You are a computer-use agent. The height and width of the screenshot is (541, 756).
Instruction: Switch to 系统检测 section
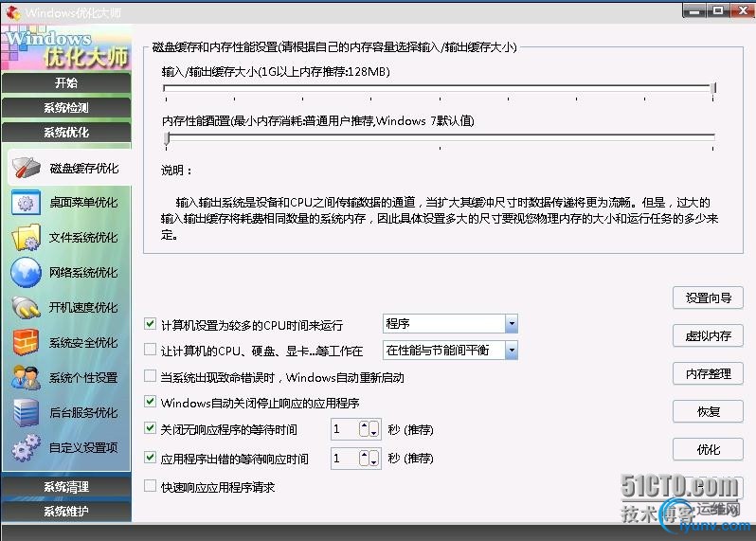click(66, 107)
